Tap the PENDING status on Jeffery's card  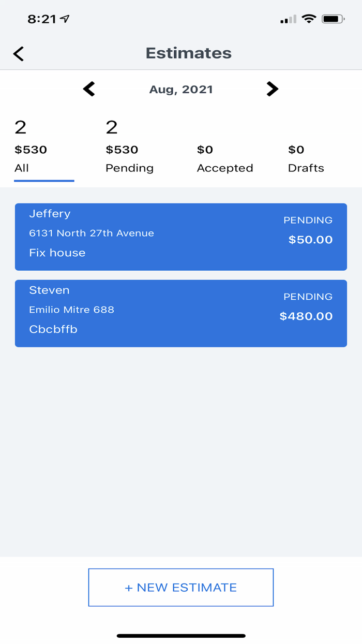308,220
